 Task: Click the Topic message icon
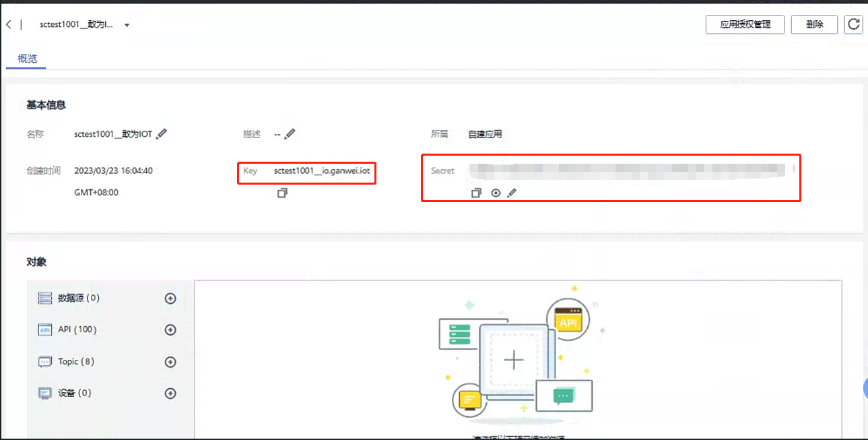click(x=45, y=362)
